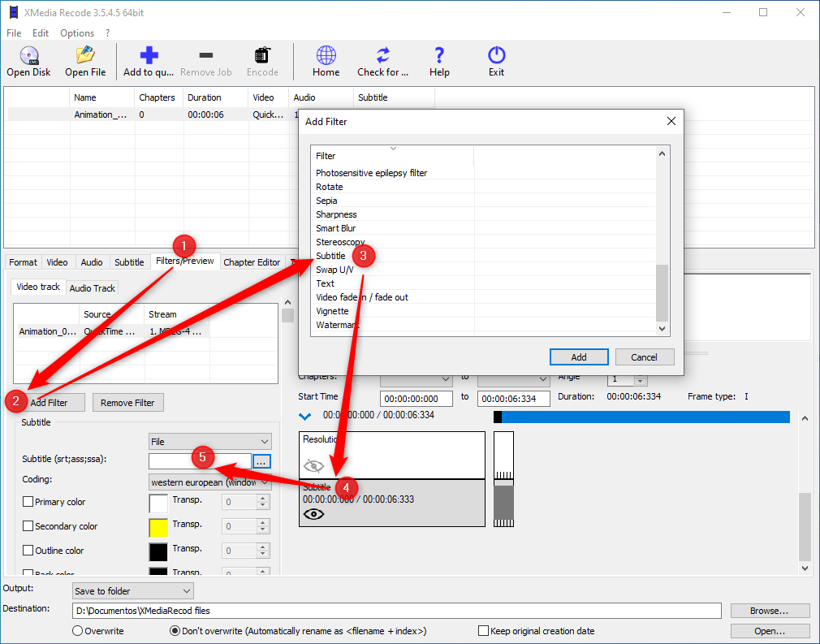The image size is (820, 644).
Task: Click the black Outline color swatch
Action: pos(158,552)
